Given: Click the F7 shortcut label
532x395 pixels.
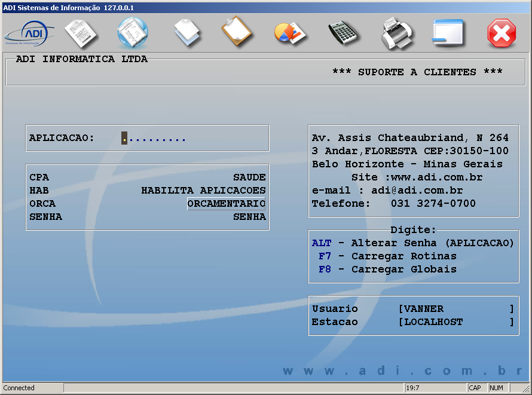Looking at the screenshot, I should point(325,256).
